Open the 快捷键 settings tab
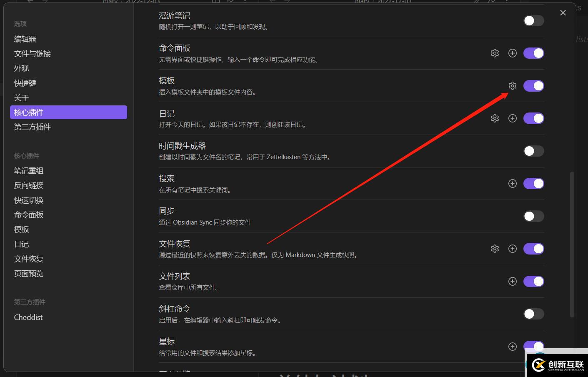Screen dimensions: 588x377 pos(68,83)
